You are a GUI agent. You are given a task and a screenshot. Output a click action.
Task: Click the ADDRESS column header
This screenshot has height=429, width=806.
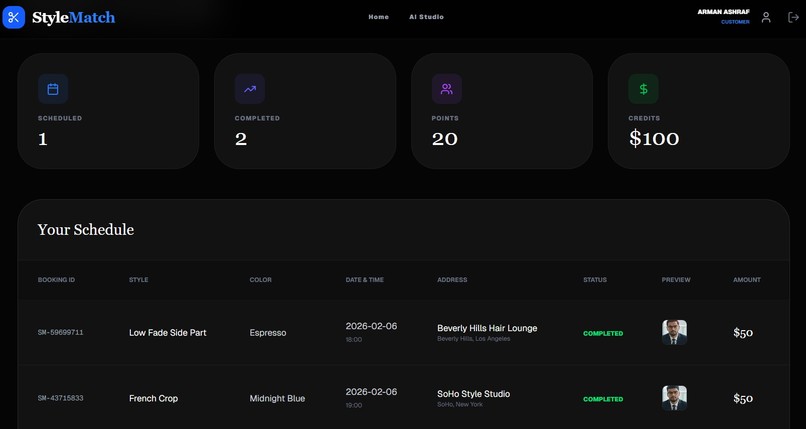[452, 280]
